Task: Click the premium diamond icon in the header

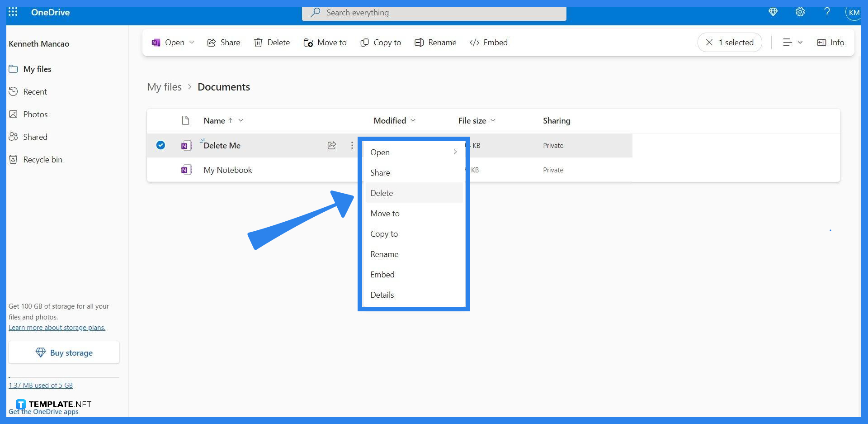Action: point(773,12)
